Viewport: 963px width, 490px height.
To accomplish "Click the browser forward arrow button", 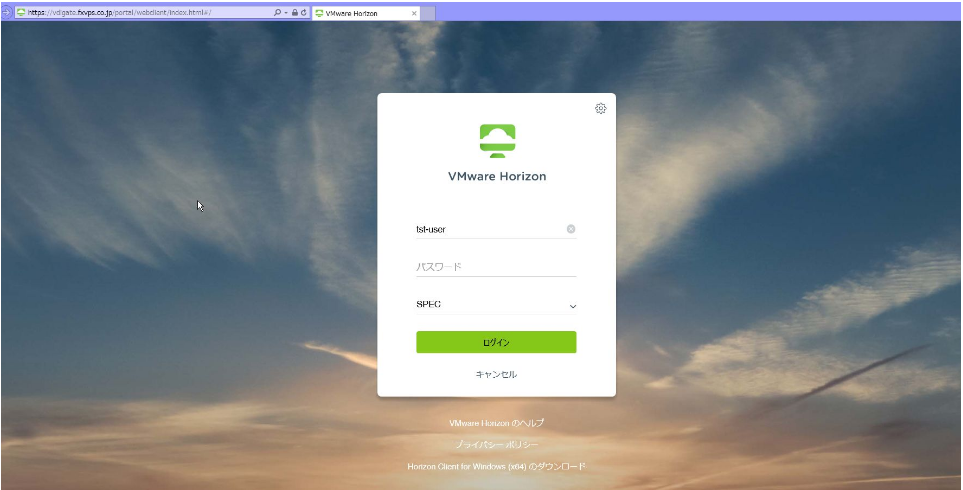I will click(6, 12).
